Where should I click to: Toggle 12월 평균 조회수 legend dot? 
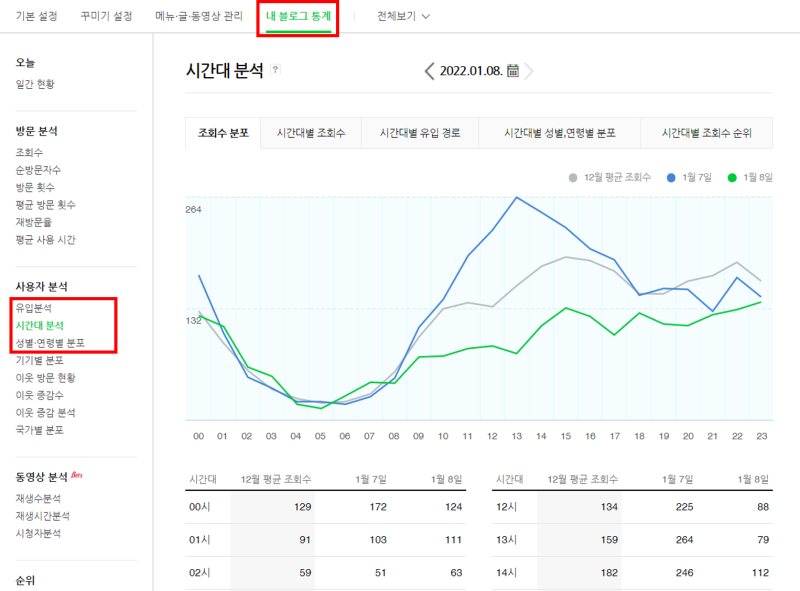[573, 178]
